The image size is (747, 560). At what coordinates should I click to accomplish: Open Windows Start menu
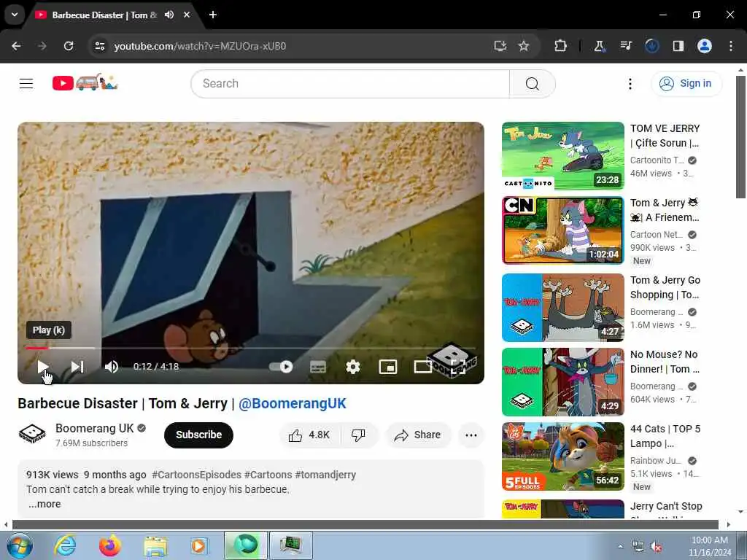point(20,545)
